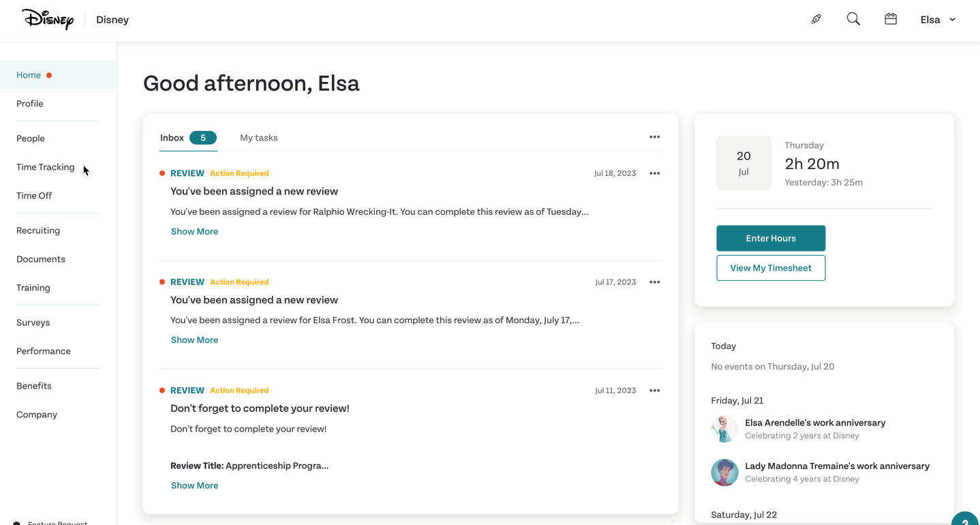Click the rocket icon in top bar
This screenshot has height=525, width=980.
pyautogui.click(x=816, y=19)
